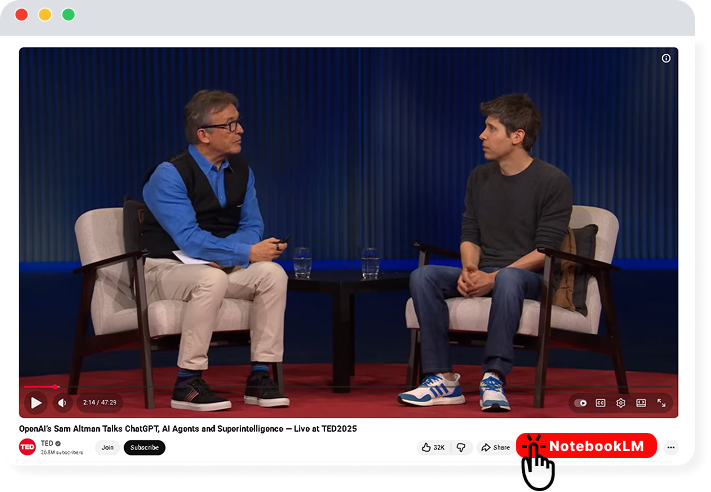711x492 pixels.
Task: Close the window with the red button
Action: pyautogui.click(x=21, y=15)
